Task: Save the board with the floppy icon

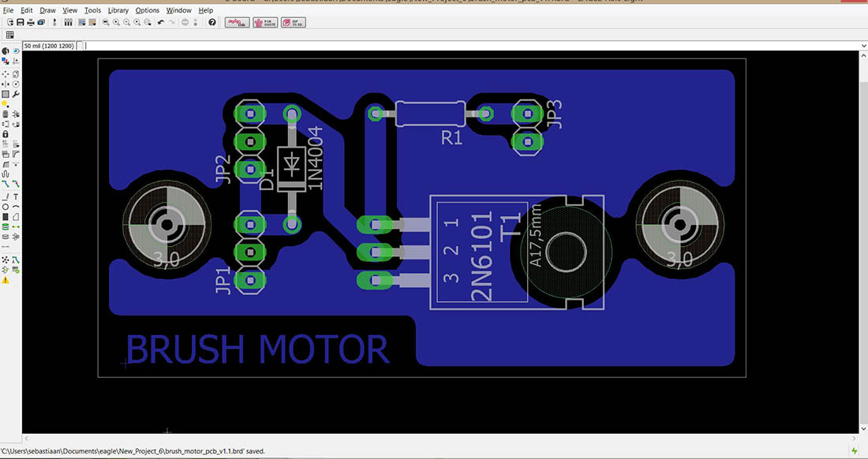Action: [20, 22]
